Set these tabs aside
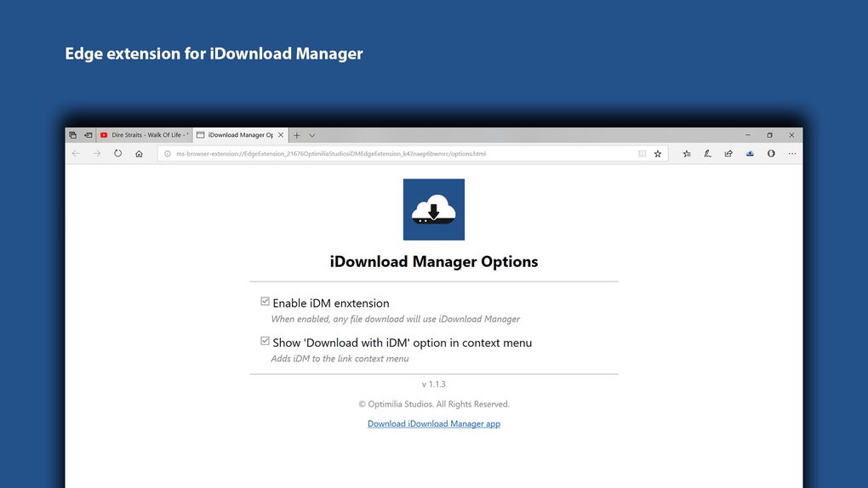Image resolution: width=868 pixels, height=488 pixels. [88, 135]
